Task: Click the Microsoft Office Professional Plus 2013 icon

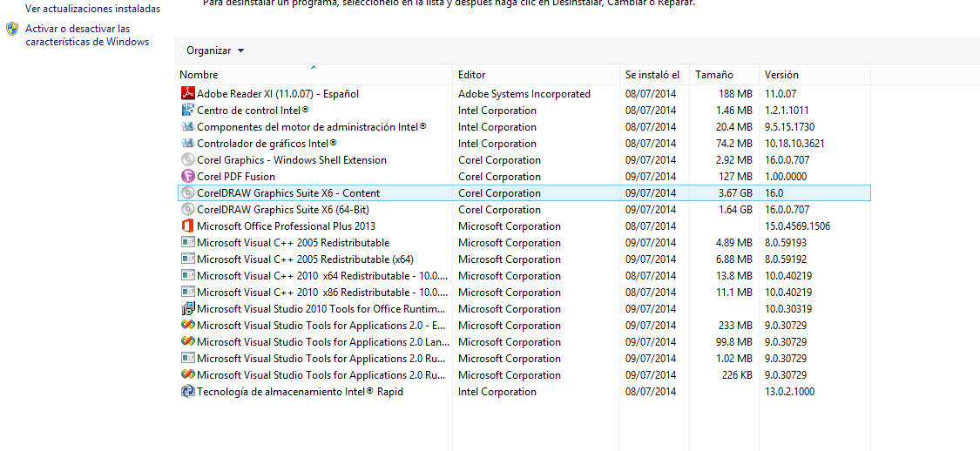Action: [187, 226]
